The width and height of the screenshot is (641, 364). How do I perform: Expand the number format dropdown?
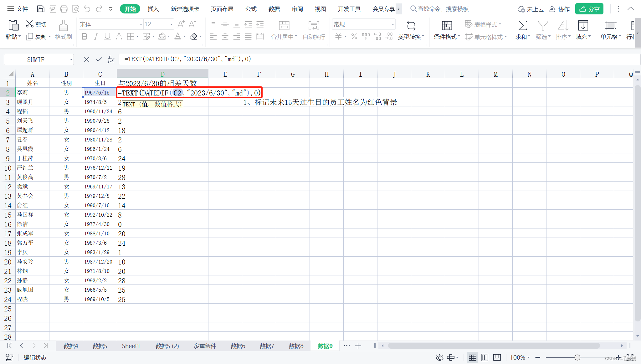(392, 24)
